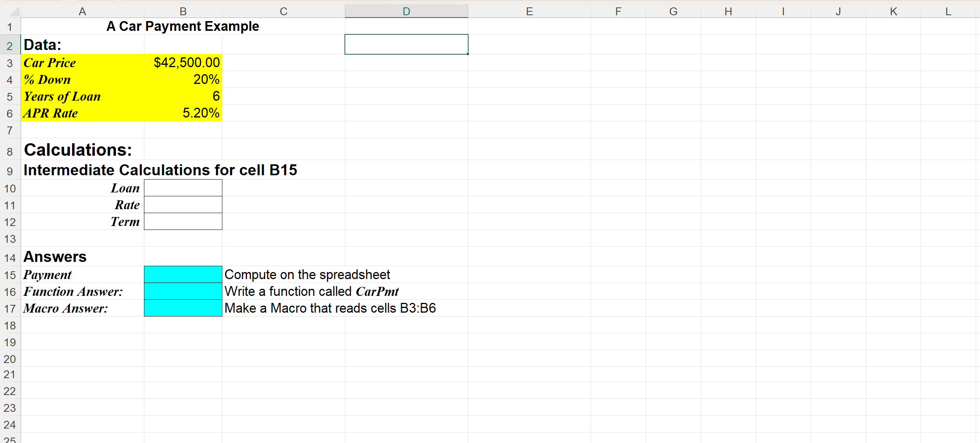Click the fill handle of selected cell D2
The width and height of the screenshot is (980, 443).
point(467,54)
